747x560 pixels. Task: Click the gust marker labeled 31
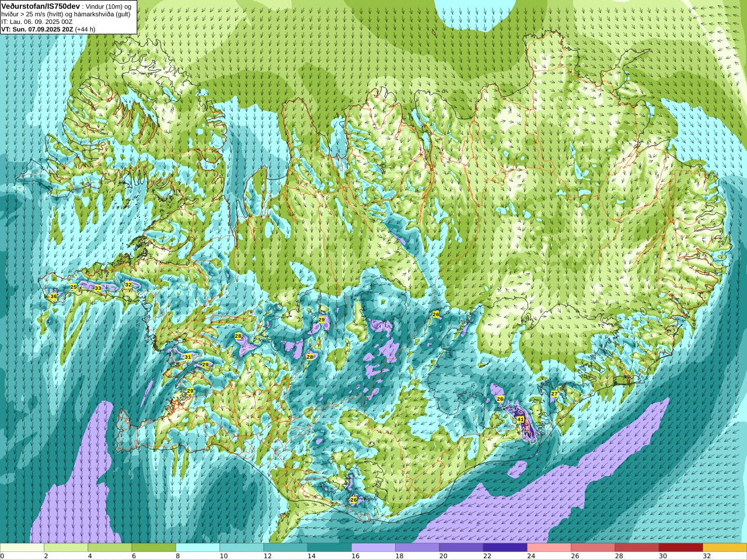(188, 356)
